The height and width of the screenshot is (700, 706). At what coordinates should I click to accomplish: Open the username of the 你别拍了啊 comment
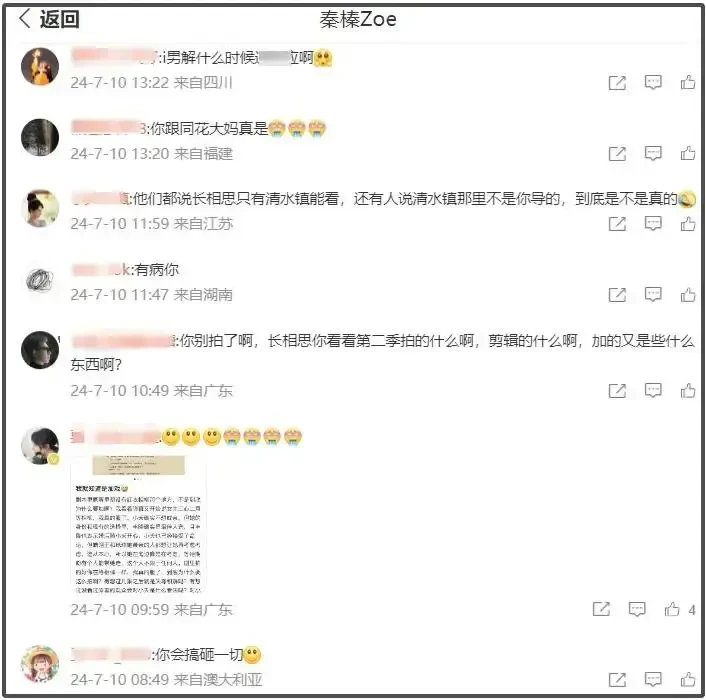click(x=123, y=341)
